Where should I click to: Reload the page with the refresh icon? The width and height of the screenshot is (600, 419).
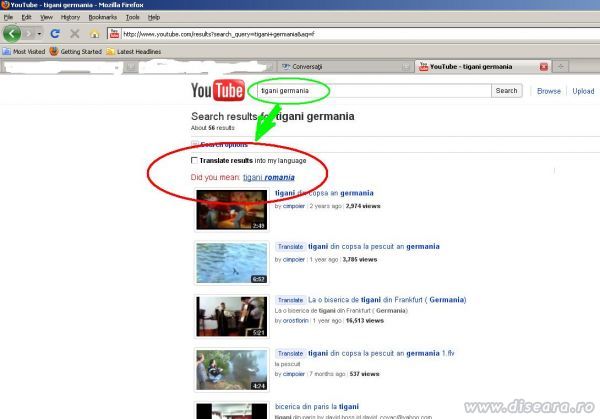tap(55, 34)
